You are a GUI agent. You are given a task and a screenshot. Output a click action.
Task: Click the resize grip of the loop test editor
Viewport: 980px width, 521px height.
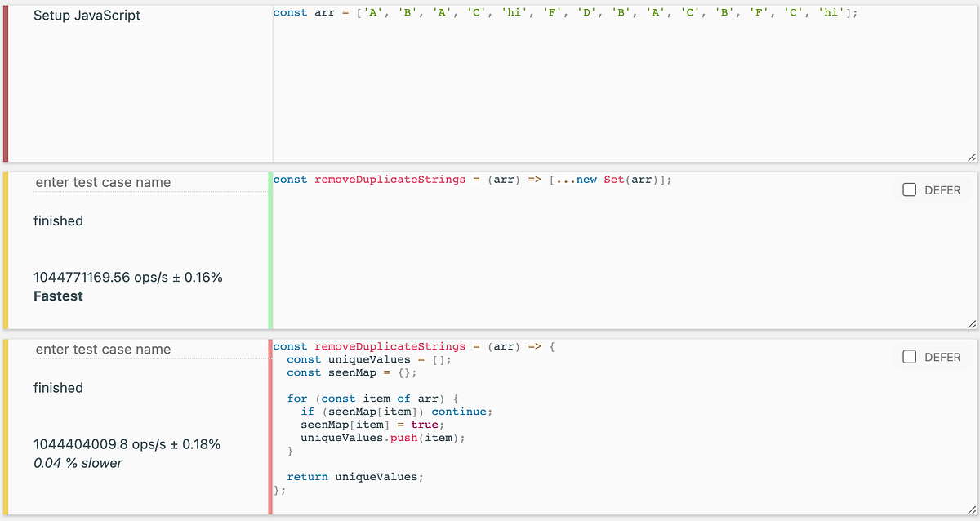970,511
